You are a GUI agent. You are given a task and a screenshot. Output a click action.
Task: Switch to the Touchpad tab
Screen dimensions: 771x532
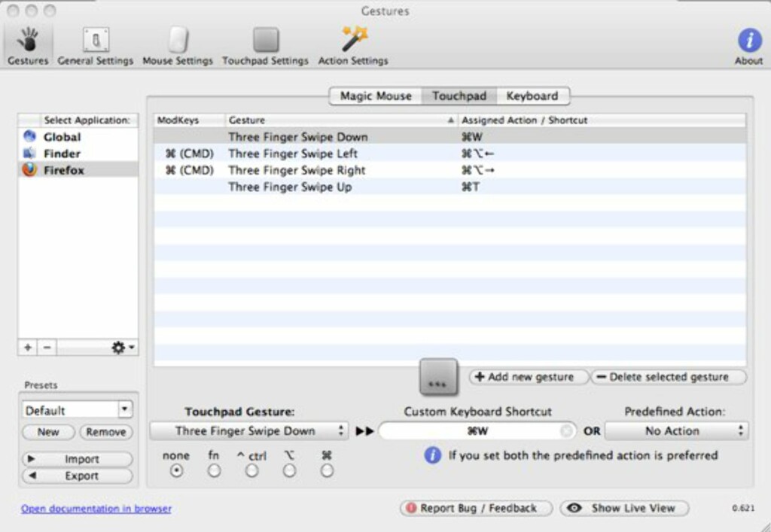pos(459,96)
